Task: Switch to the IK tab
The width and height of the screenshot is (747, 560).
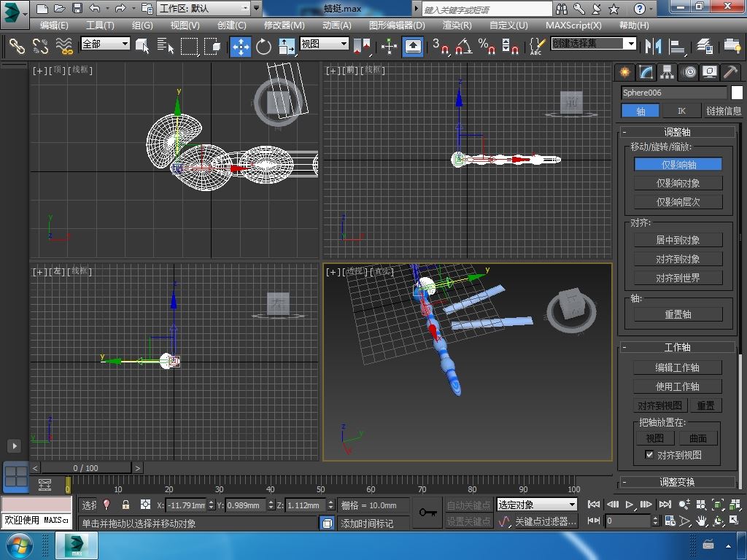Action: click(x=681, y=111)
